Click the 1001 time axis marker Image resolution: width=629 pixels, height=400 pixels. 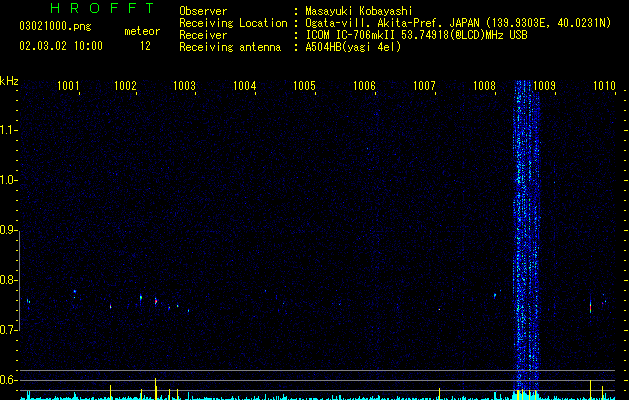coord(68,85)
